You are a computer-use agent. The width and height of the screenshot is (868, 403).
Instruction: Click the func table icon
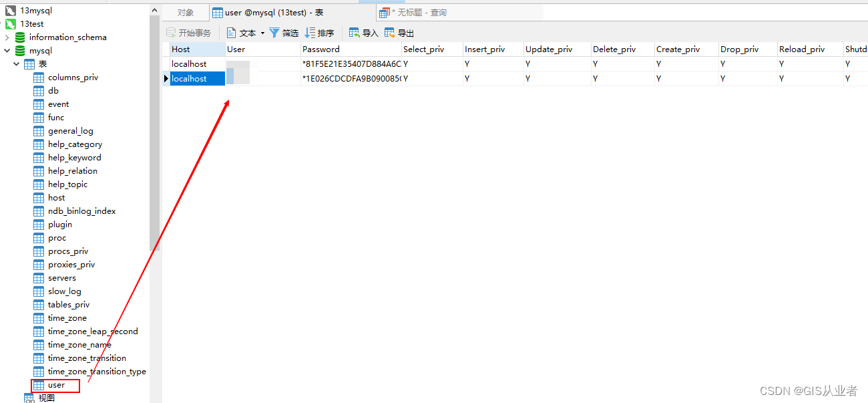(39, 118)
